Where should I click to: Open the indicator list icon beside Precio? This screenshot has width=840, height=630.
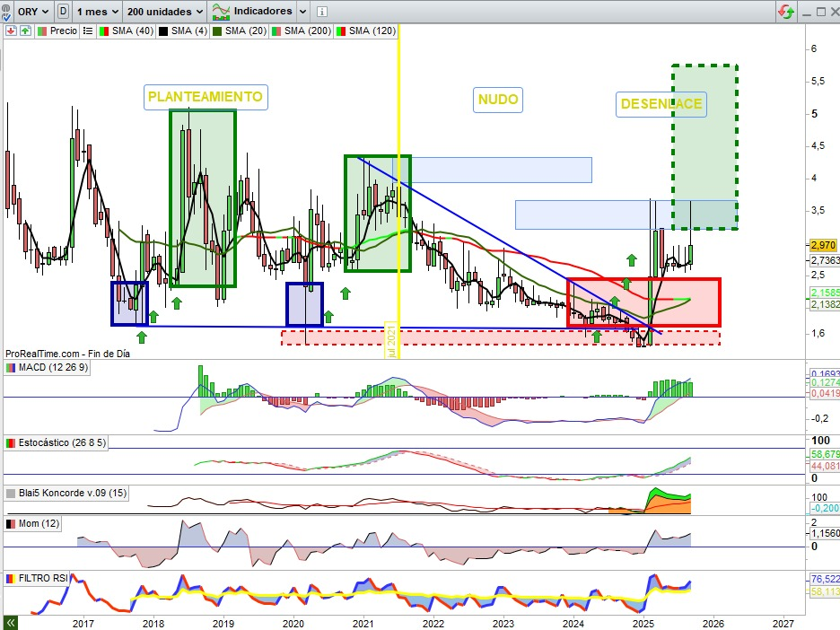tap(87, 31)
